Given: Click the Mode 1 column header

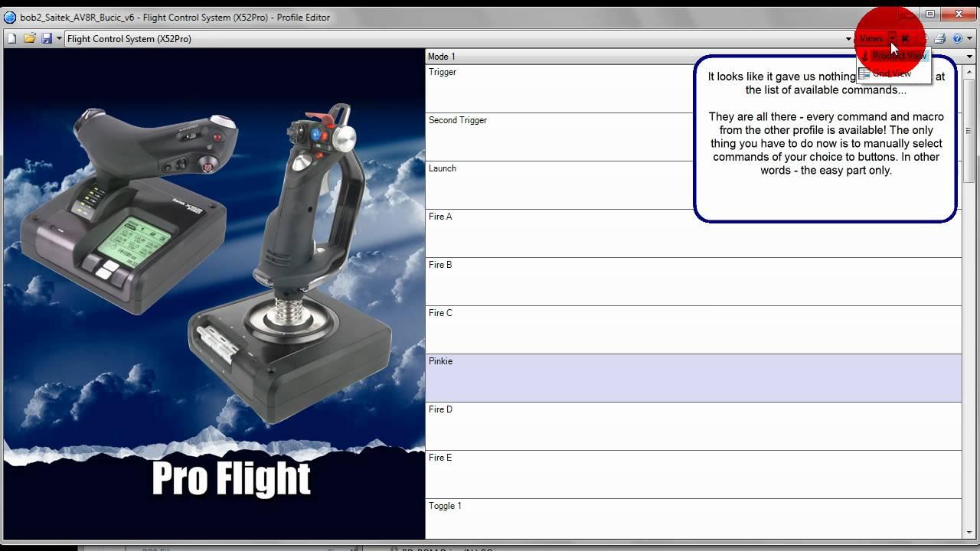Looking at the screenshot, I should [700, 57].
